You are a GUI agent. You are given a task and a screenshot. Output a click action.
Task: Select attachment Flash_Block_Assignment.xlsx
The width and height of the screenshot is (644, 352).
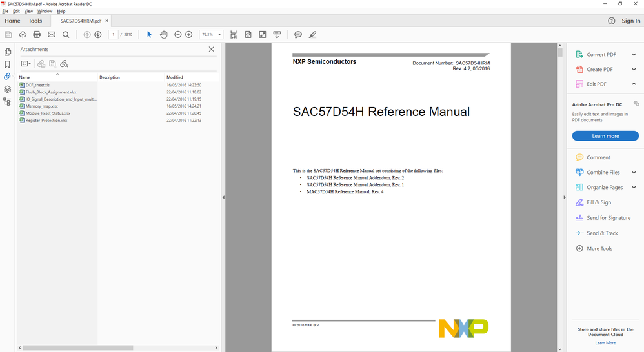tap(50, 92)
